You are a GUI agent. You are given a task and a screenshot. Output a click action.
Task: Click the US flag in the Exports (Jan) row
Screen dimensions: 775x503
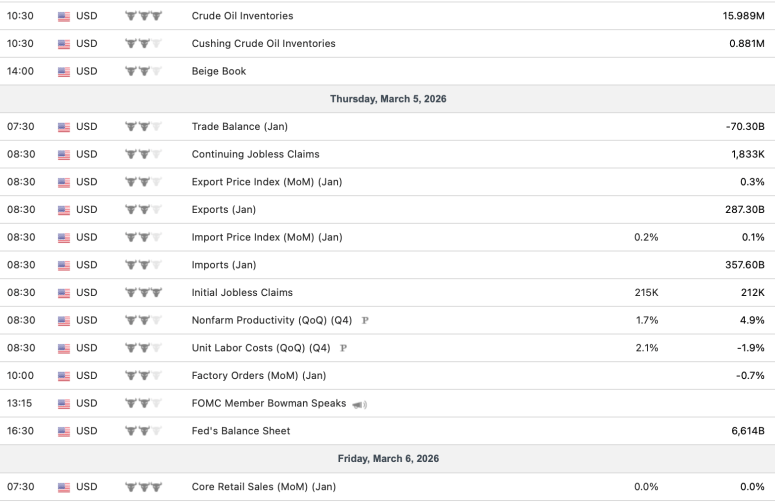pyautogui.click(x=64, y=210)
